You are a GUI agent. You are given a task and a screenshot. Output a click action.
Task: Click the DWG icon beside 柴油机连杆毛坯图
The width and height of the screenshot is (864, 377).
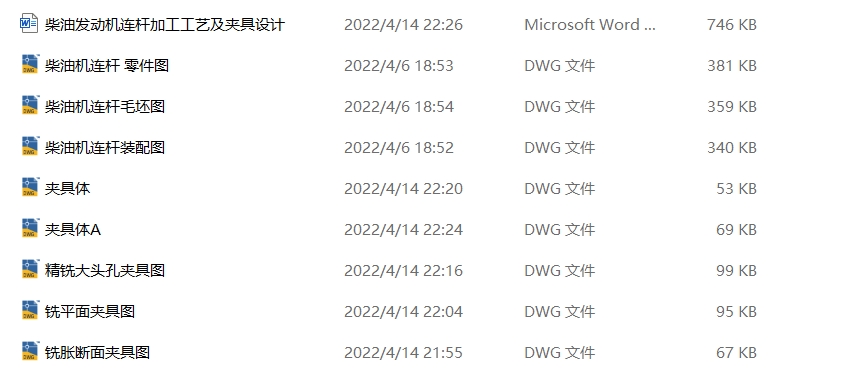(x=30, y=105)
